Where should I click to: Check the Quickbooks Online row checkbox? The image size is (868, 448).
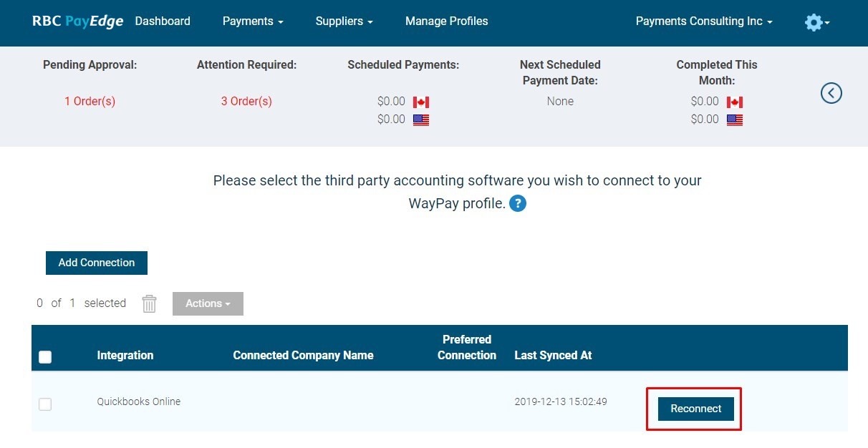click(x=45, y=404)
